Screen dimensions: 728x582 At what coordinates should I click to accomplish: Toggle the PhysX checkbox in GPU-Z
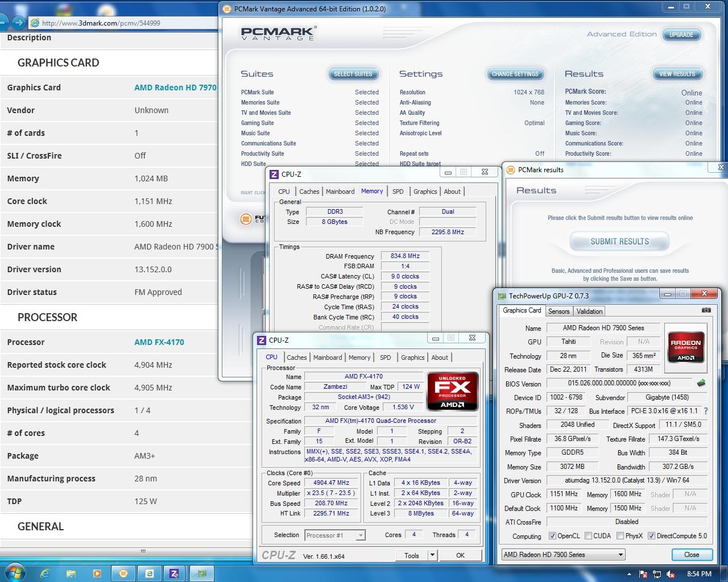(x=620, y=536)
